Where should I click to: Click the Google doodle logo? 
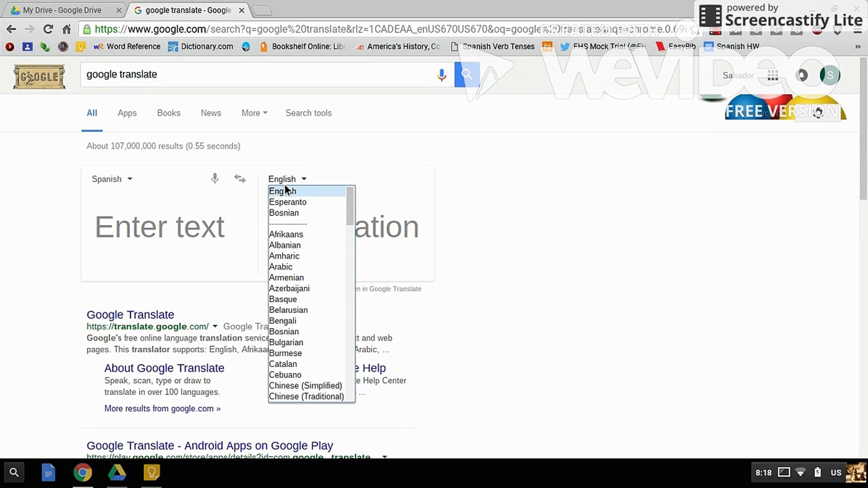click(x=39, y=76)
